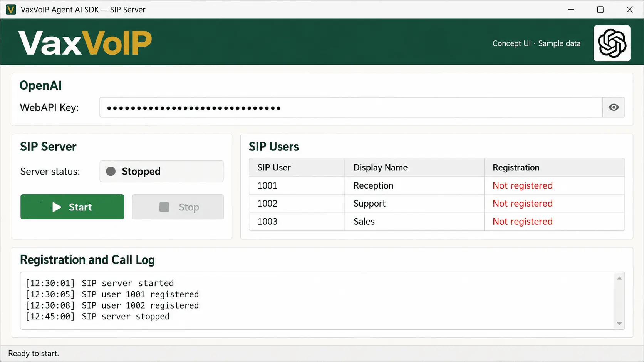
Task: Click log entry 'SIP server stopped'
Action: click(97, 317)
